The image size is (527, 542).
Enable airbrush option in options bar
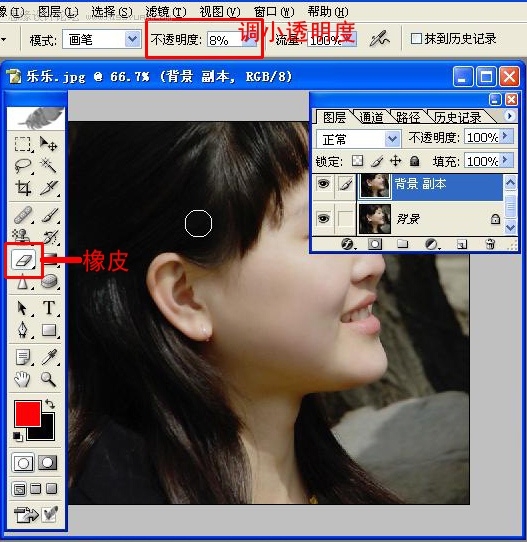tap(379, 39)
